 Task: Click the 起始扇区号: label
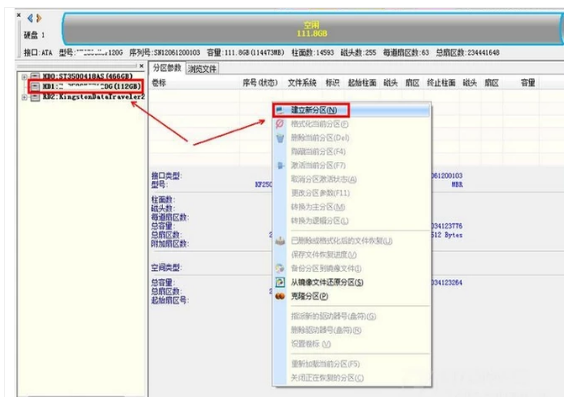[170, 300]
